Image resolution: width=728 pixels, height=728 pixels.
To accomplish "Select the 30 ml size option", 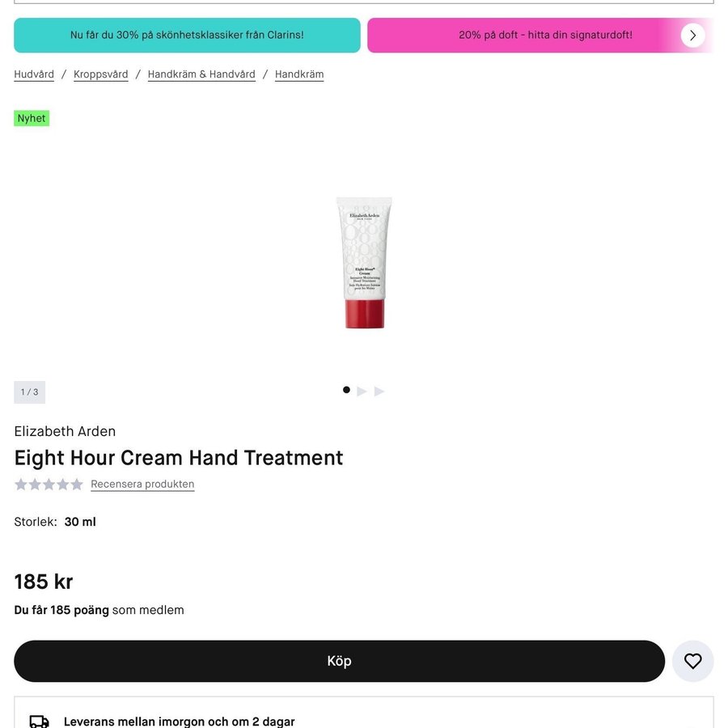I will tap(80, 522).
